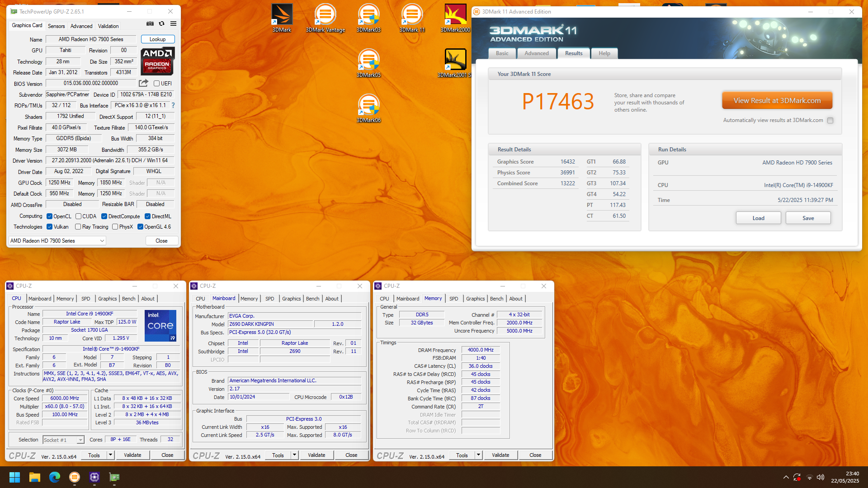Viewport: 868px width, 488px height.
Task: Toggle the OpenCL checkbox
Action: (x=50, y=216)
